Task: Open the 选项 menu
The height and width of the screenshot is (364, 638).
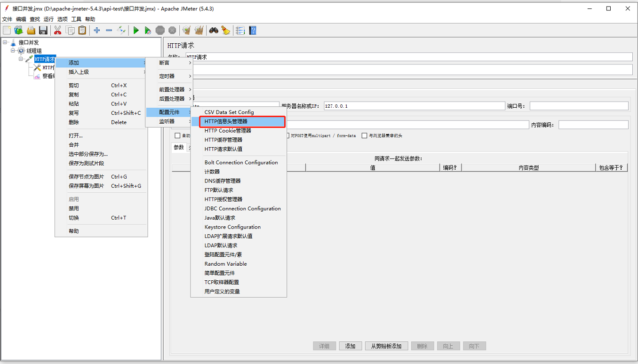Action: point(62,19)
